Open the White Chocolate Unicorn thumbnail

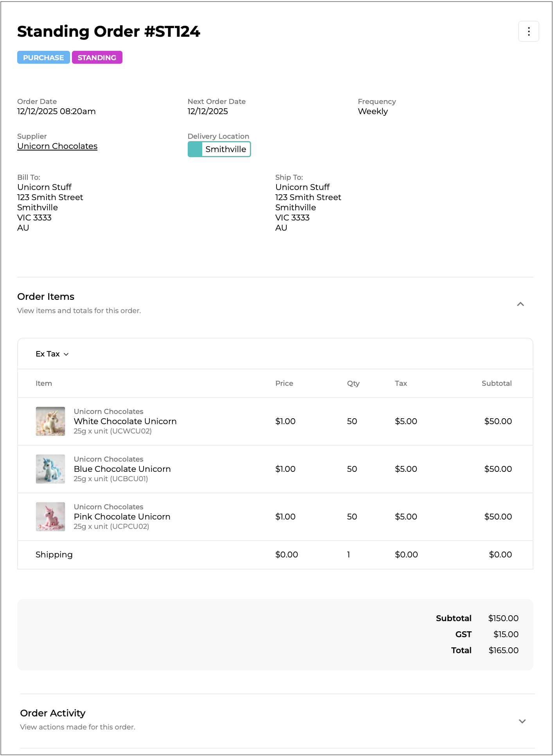pos(50,421)
